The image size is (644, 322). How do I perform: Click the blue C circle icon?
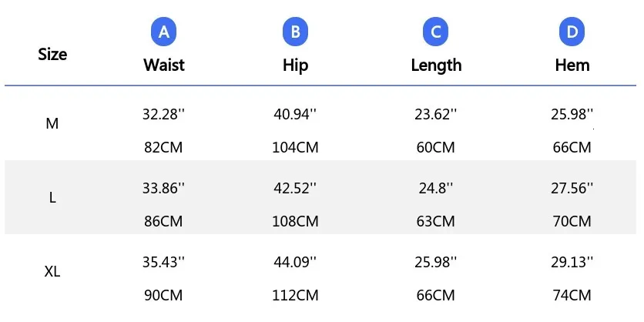tap(436, 32)
